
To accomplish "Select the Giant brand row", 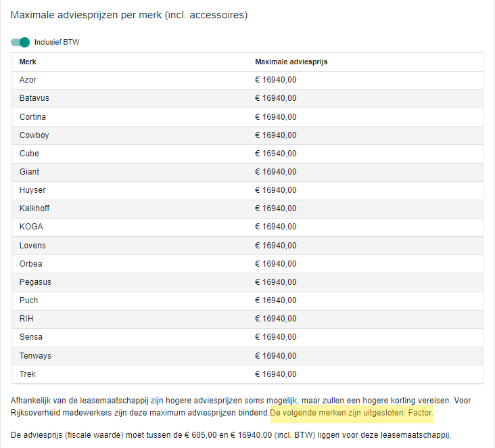I will pos(247,172).
